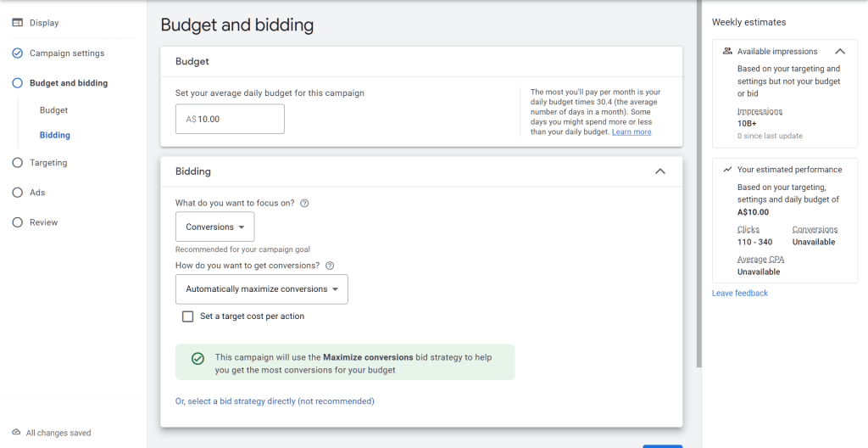Open the Review step in sidebar
Screen dimensions: 868x448
(43, 222)
